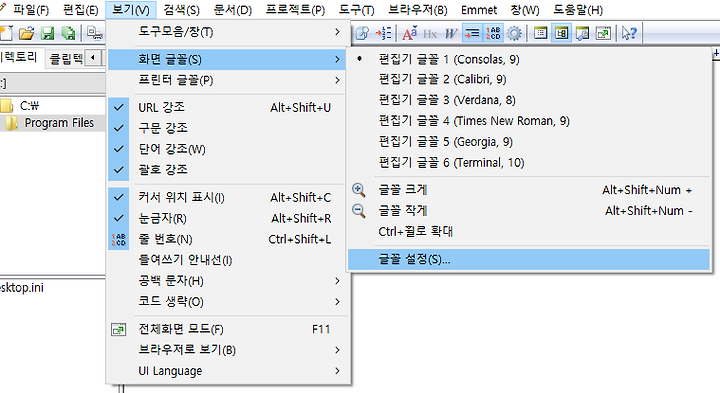Open the 도구(T) menu
Viewport: 720px width, 393px height.
pyautogui.click(x=356, y=10)
